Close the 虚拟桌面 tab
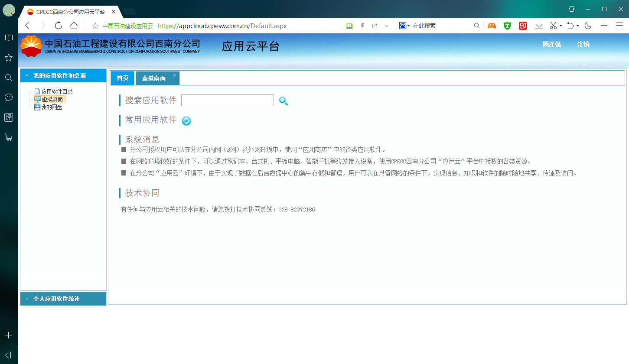 click(174, 75)
